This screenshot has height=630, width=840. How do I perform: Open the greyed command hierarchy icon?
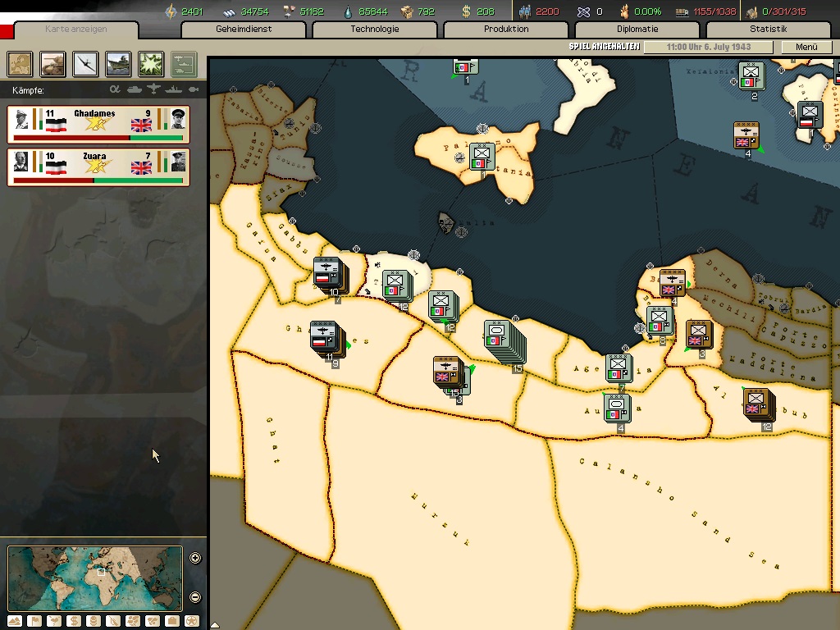(184, 64)
